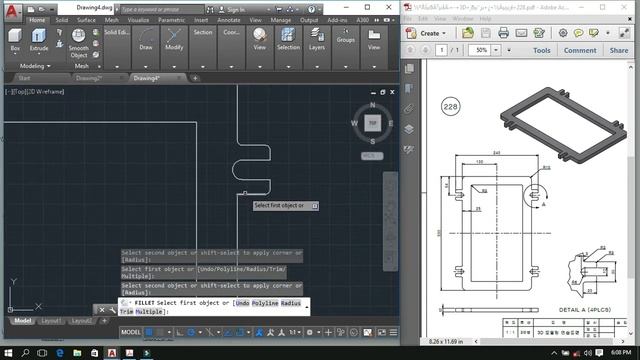Click the Box solid tool icon
This screenshot has width=640, height=360.
[15, 36]
